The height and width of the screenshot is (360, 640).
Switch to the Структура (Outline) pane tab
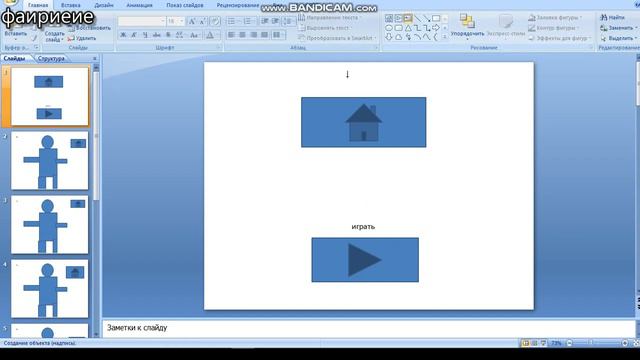(x=51, y=58)
